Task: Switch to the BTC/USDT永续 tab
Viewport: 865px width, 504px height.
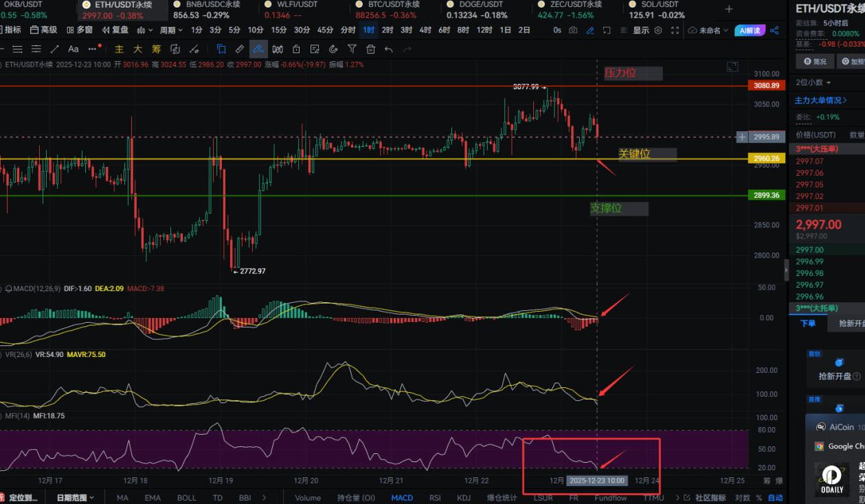Action: coord(392,5)
